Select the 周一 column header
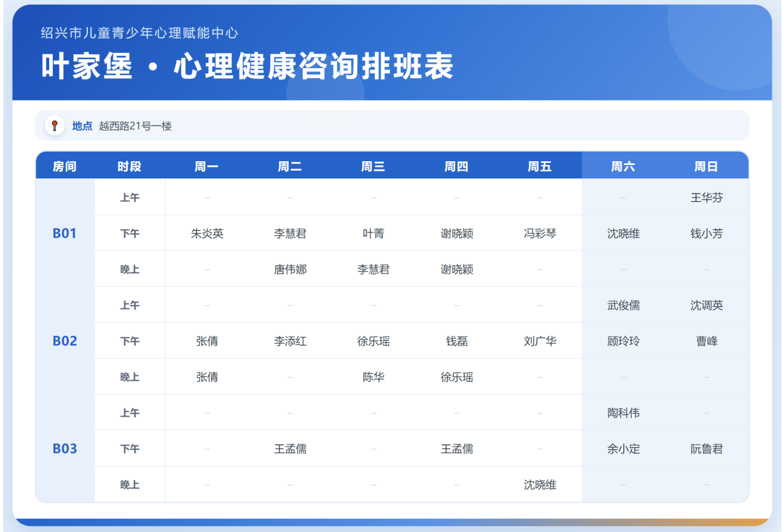The image size is (782, 532). tap(207, 166)
